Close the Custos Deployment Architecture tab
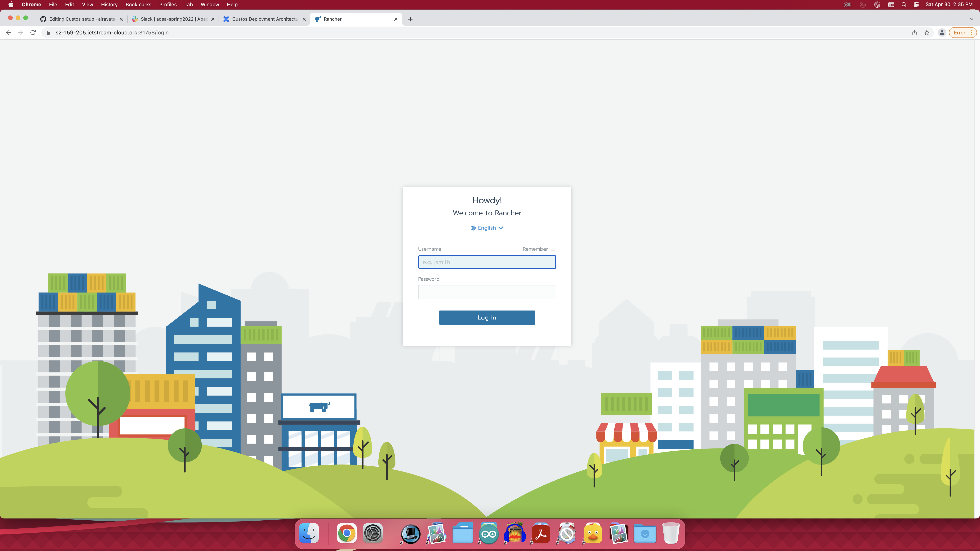Viewport: 980px width, 551px height. click(304, 19)
